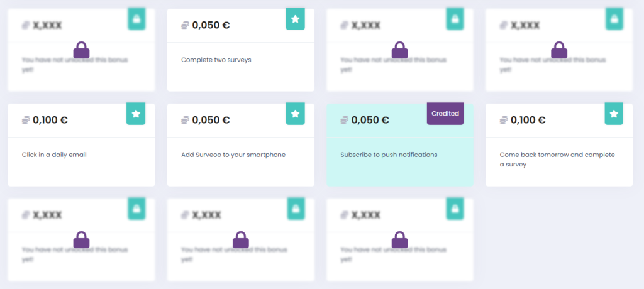The width and height of the screenshot is (644, 289).
Task: Click the star badge on Complete two surveys card
Action: click(296, 19)
